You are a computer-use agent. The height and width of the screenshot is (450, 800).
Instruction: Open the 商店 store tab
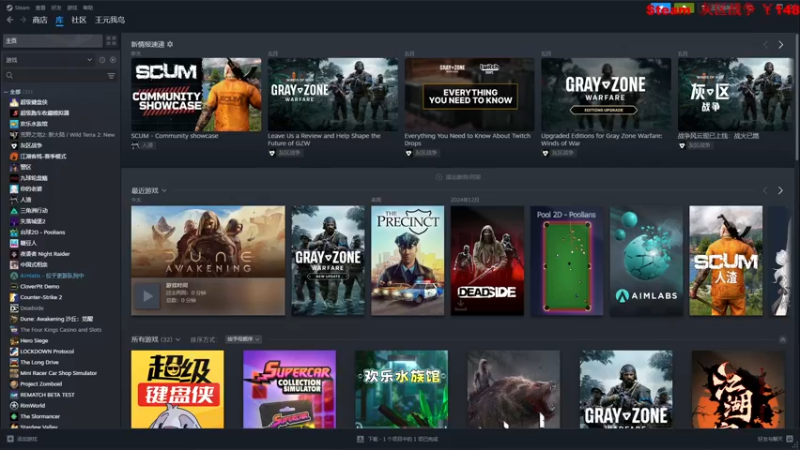point(40,20)
